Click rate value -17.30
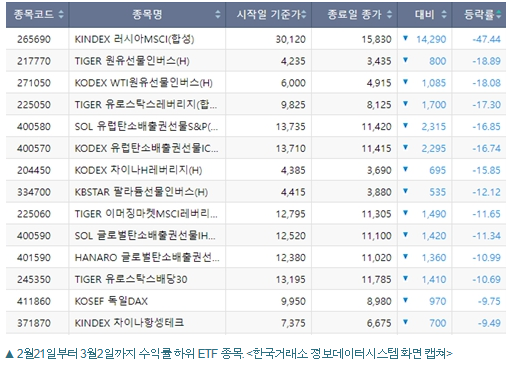 point(487,105)
